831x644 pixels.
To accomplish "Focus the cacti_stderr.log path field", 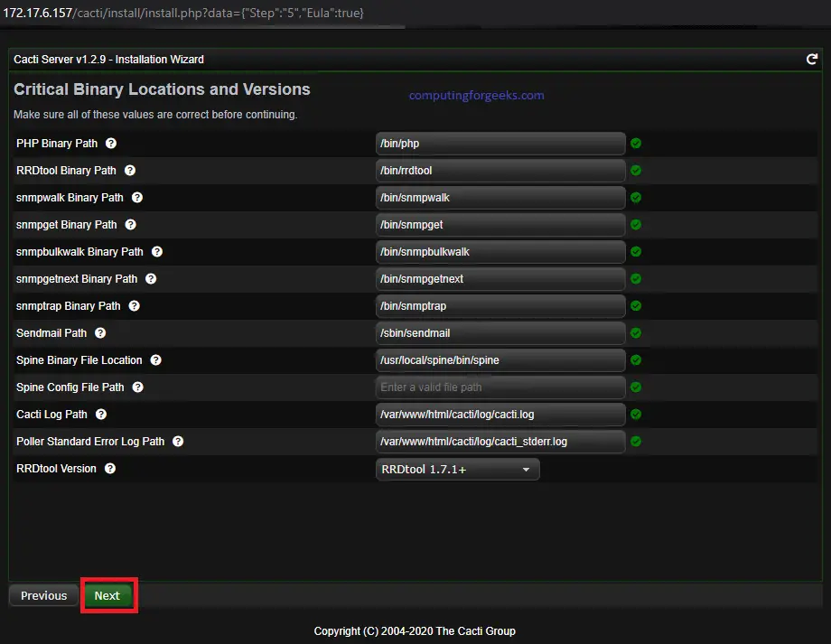I will pos(500,441).
